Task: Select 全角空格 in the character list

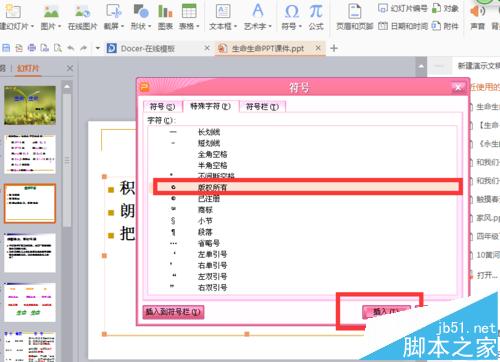Action: coord(303,154)
